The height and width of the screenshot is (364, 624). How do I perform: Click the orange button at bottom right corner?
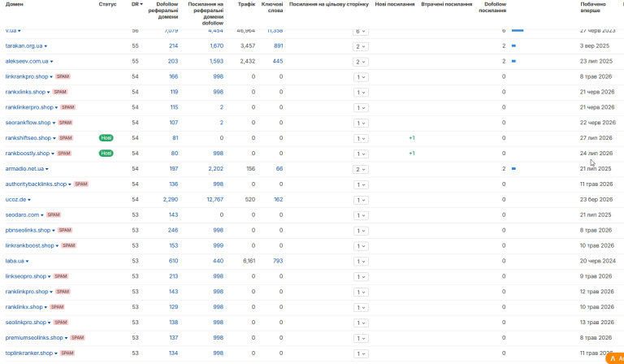tap(615, 358)
